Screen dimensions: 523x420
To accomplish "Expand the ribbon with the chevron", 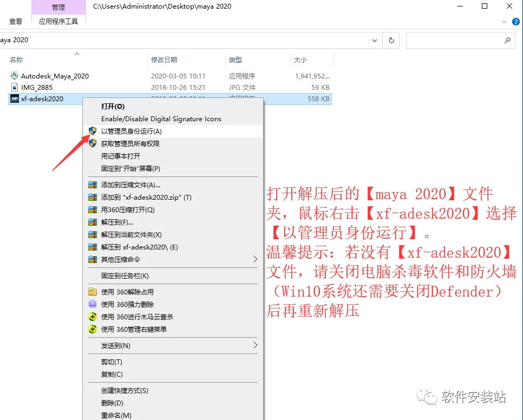I will tap(504, 22).
